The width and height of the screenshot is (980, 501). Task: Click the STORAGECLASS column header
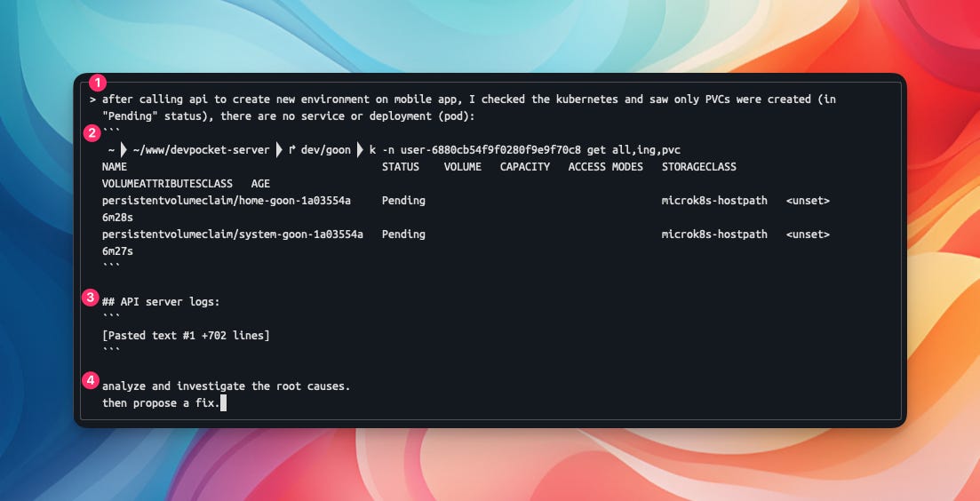(x=698, y=167)
